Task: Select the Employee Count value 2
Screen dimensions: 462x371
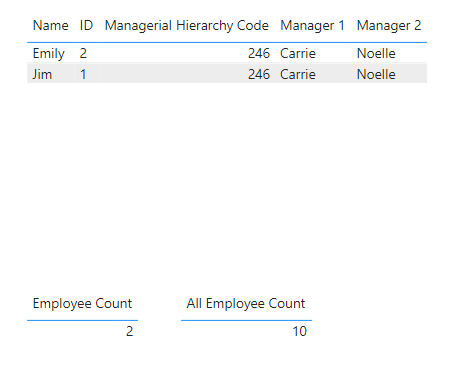Action: pos(130,331)
